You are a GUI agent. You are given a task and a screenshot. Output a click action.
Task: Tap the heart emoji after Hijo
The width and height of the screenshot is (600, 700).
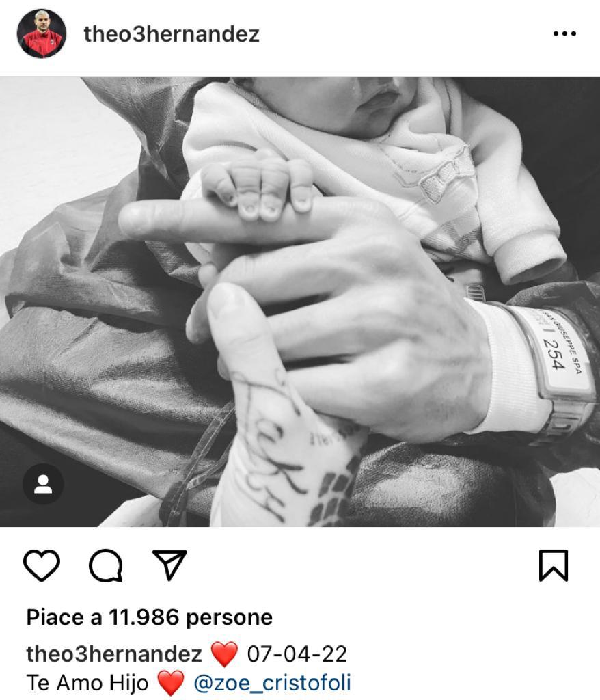click(171, 684)
